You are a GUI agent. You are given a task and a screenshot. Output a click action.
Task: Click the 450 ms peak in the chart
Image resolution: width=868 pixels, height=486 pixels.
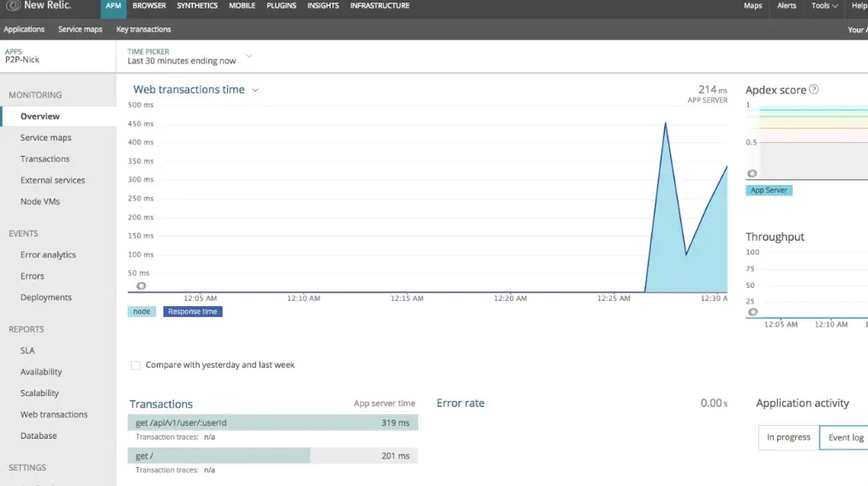(666, 123)
